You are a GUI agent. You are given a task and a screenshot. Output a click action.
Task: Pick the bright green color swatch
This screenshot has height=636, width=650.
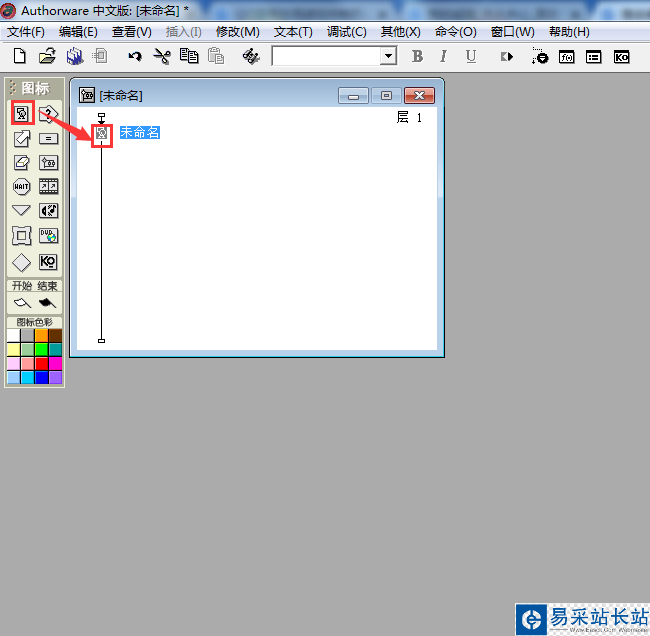tap(41, 350)
